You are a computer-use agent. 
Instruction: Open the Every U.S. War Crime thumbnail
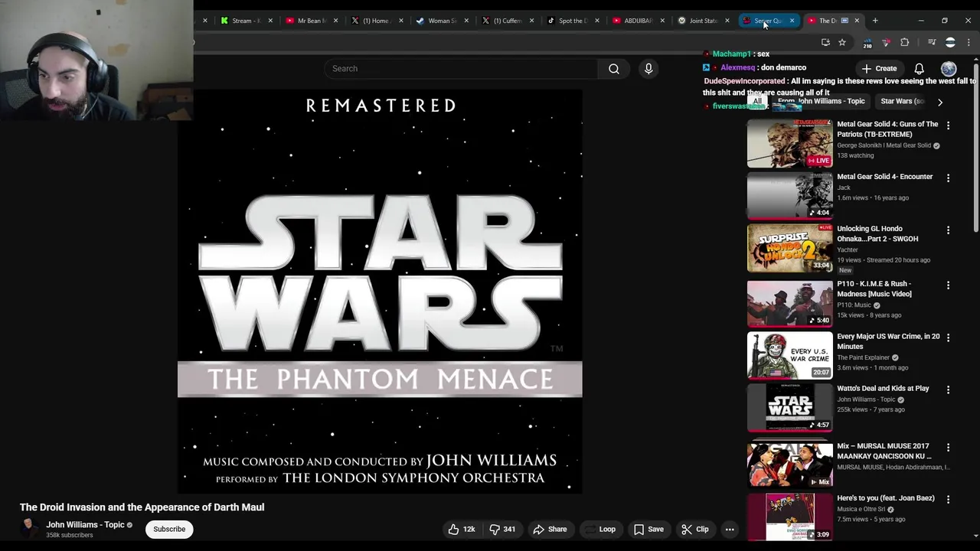point(789,355)
